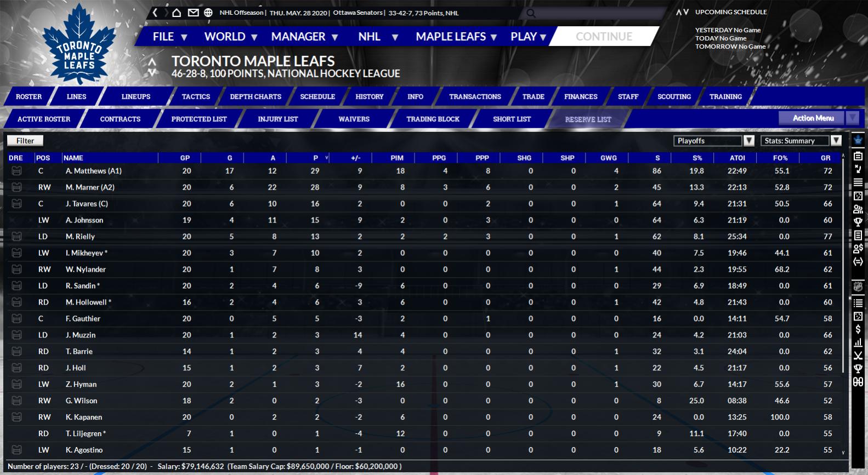Open the person with dollar sign icon
Screen dimensions: 868x475
[858, 248]
